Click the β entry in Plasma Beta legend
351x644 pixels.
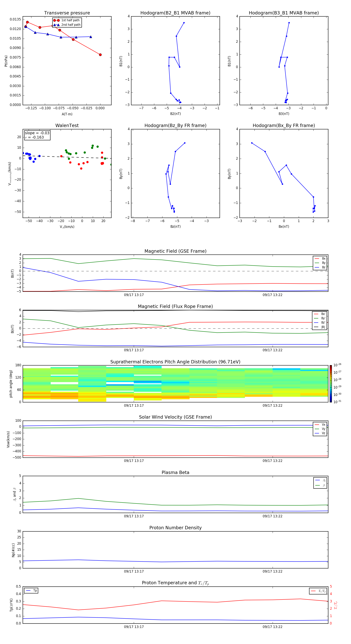320,485
